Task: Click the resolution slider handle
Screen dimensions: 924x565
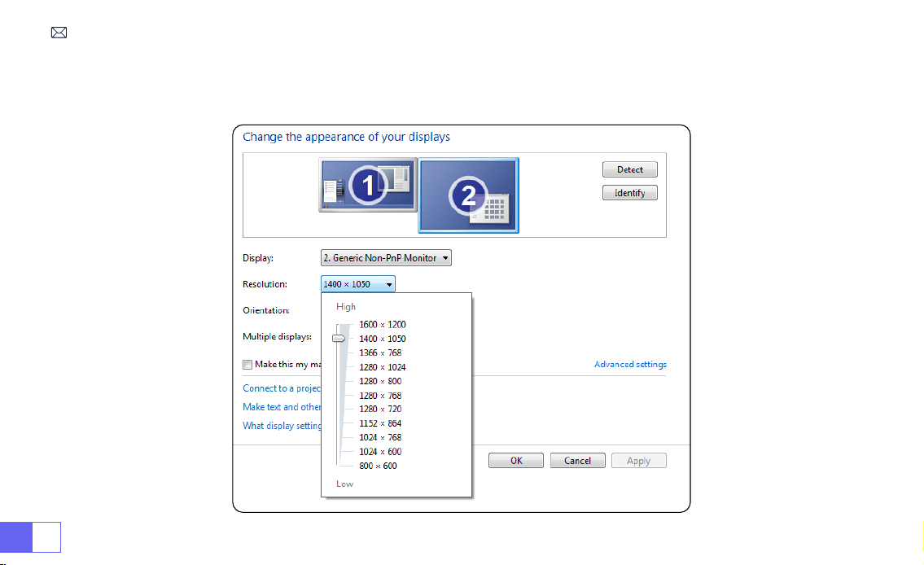Action: pyautogui.click(x=338, y=338)
